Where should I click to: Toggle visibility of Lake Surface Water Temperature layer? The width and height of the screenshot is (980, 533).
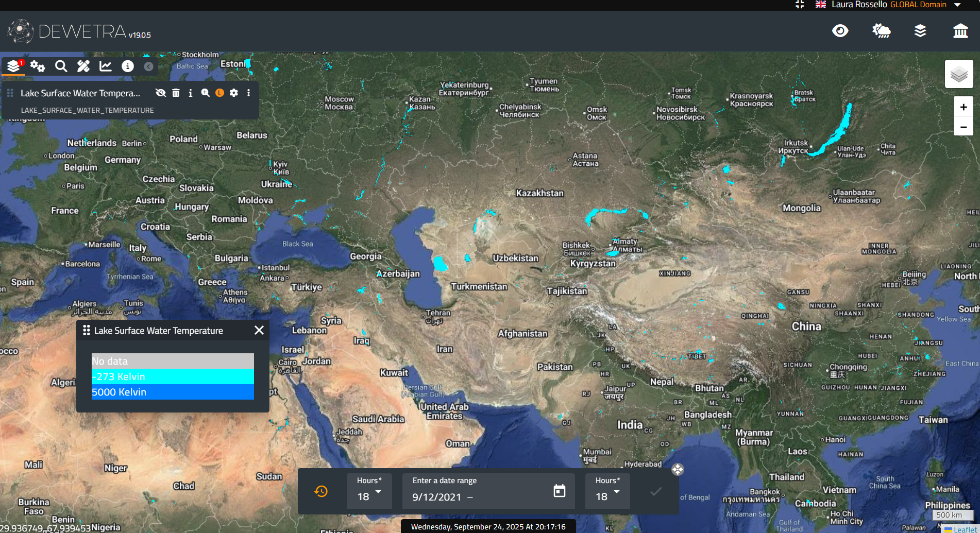161,93
